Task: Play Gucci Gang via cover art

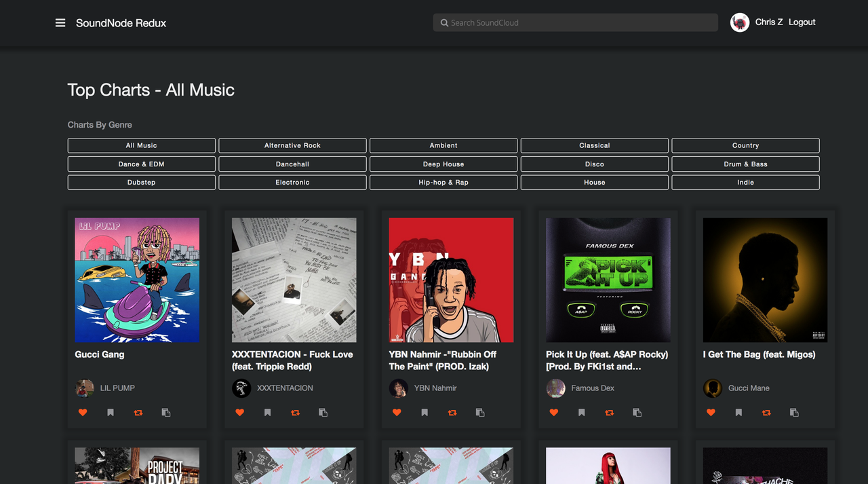Action: coord(137,280)
